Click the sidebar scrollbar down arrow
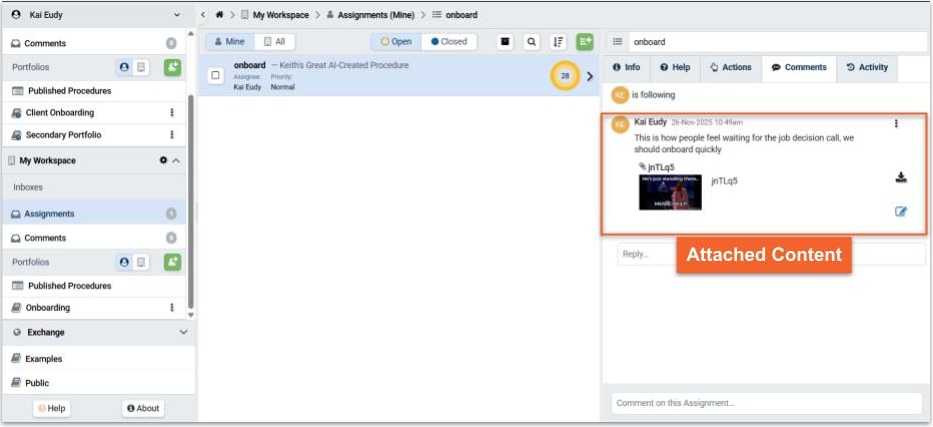933x427 pixels. (190, 315)
